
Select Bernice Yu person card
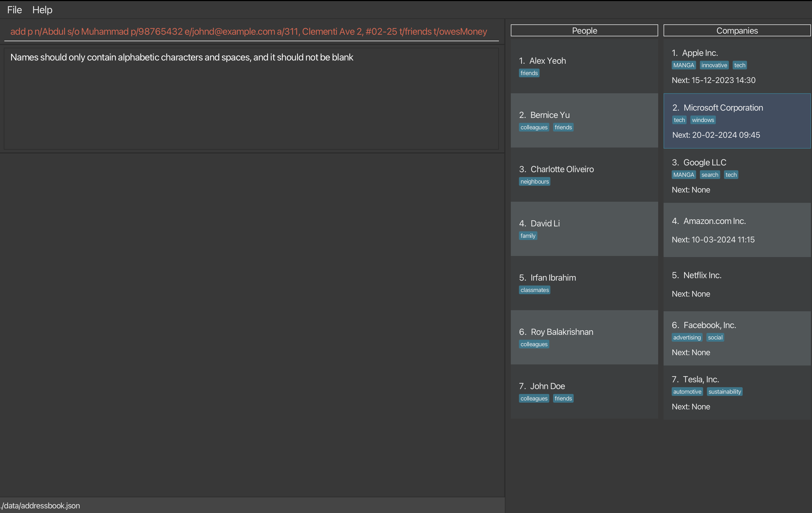[x=584, y=120]
